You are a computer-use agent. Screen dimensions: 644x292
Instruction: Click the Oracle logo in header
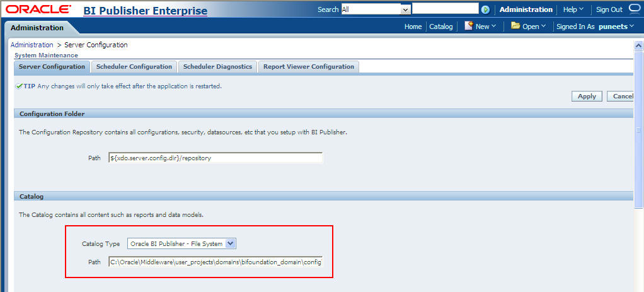tap(40, 9)
